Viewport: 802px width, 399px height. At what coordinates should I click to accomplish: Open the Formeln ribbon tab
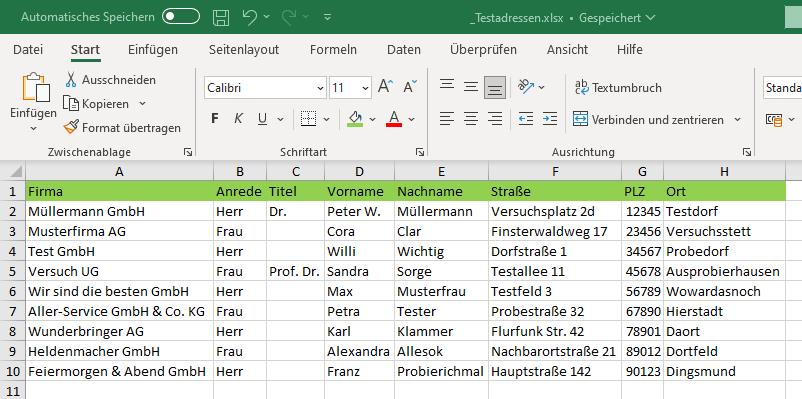[333, 50]
